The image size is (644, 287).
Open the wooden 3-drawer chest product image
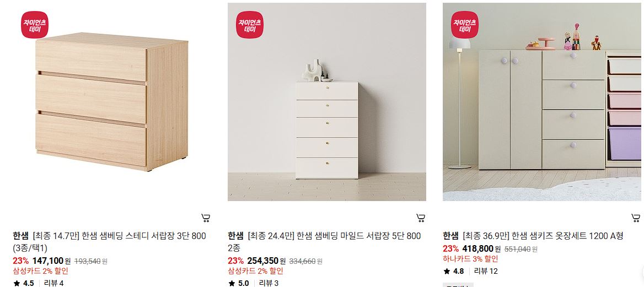point(112,102)
